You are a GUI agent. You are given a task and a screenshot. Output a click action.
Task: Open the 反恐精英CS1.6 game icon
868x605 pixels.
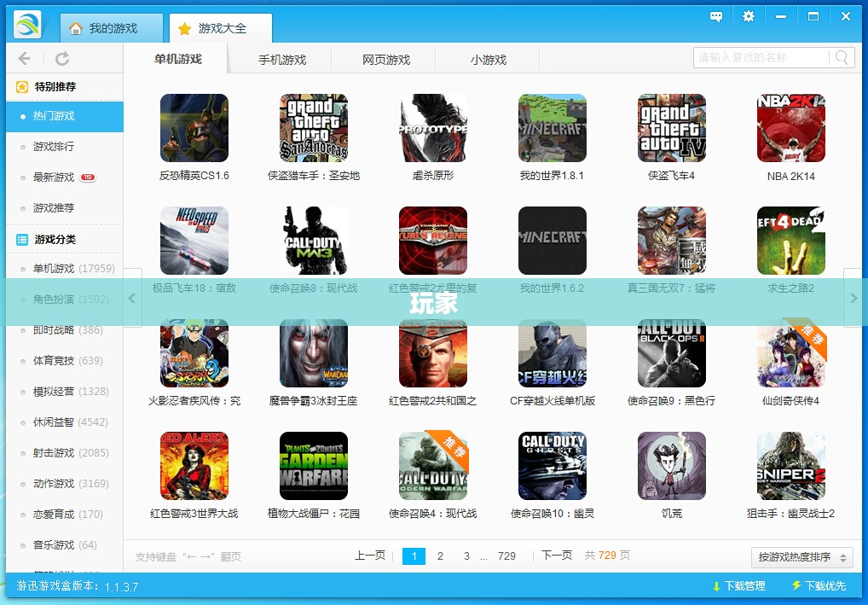(x=194, y=128)
